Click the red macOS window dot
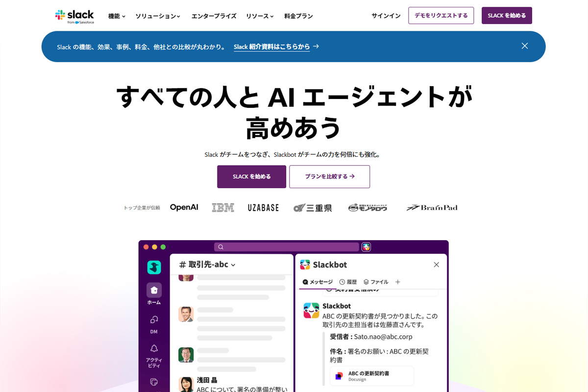The width and height of the screenshot is (588, 392). 146,247
